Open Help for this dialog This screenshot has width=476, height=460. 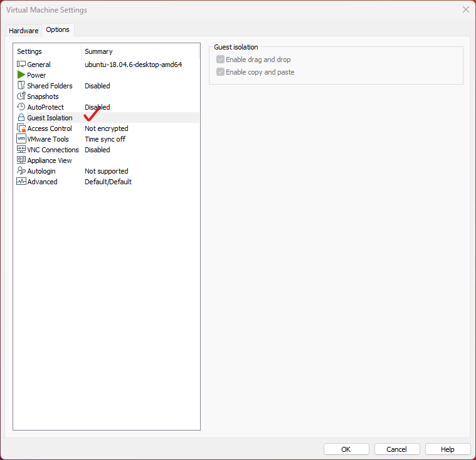pyautogui.click(x=447, y=449)
